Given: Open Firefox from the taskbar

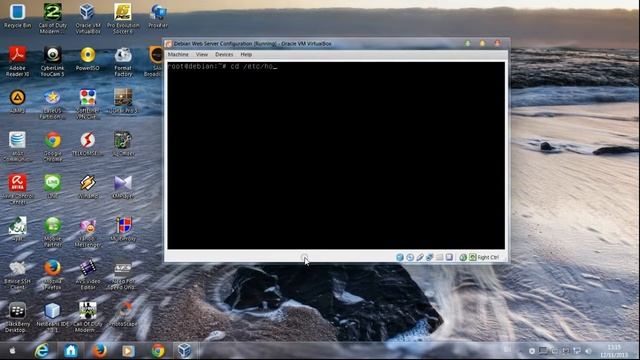Looking at the screenshot, I should (x=99, y=351).
